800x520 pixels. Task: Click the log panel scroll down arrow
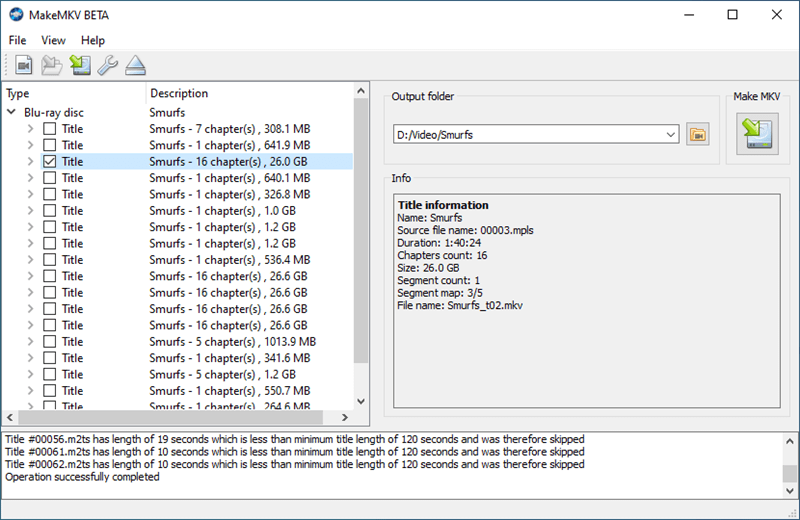[x=790, y=491]
